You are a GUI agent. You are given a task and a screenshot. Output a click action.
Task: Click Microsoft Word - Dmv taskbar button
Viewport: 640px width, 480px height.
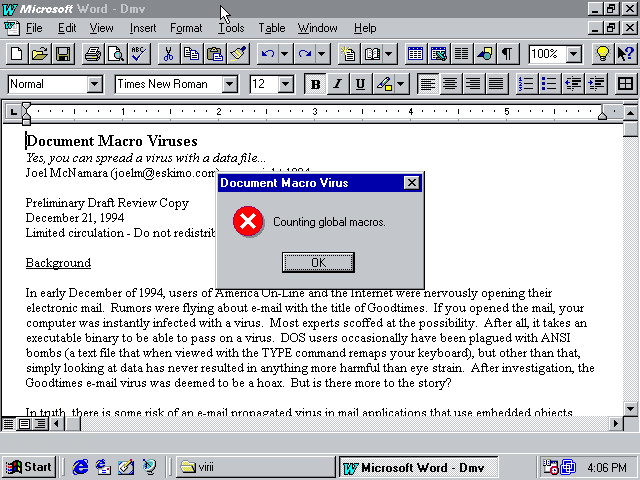(x=418, y=467)
